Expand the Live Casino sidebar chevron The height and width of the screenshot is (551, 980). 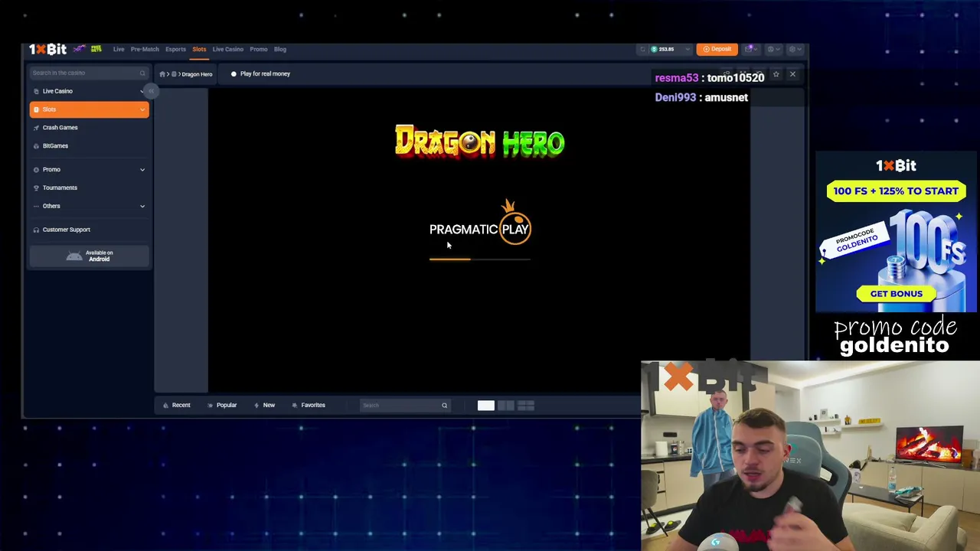pos(142,91)
